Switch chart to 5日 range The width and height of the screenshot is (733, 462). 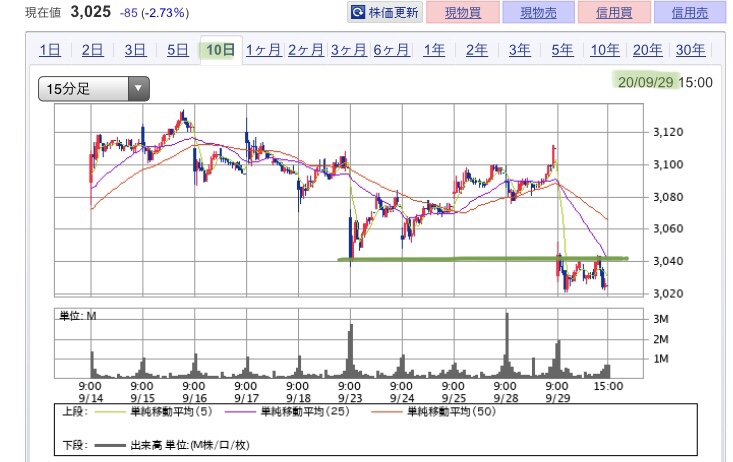pos(178,50)
